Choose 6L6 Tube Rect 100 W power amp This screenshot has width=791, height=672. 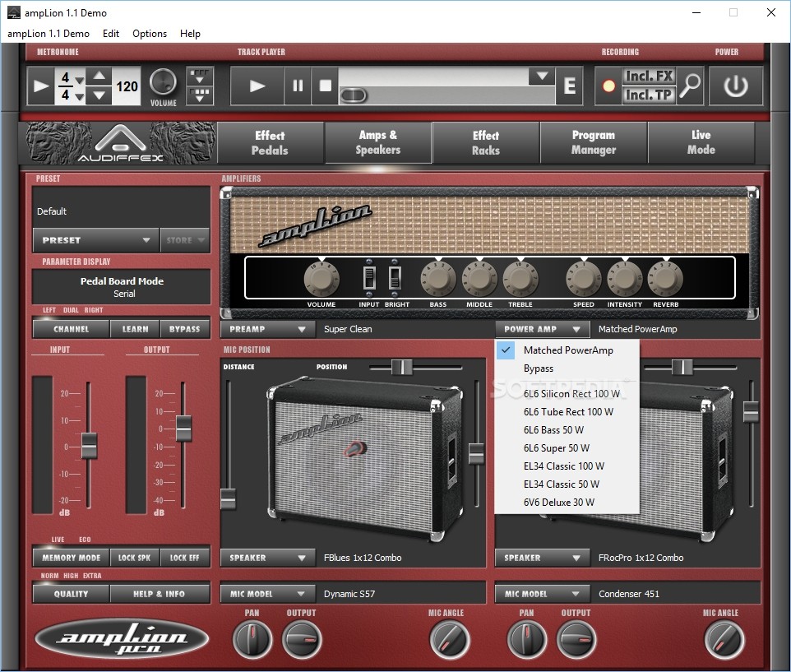567,412
